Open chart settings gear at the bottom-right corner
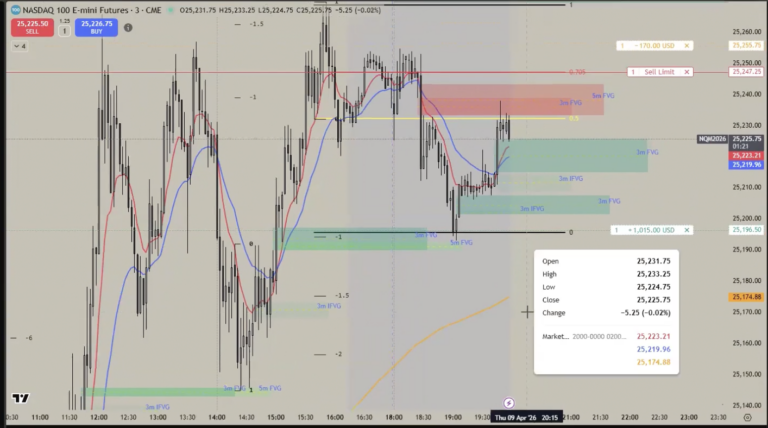768x428 pixels. coord(747,417)
